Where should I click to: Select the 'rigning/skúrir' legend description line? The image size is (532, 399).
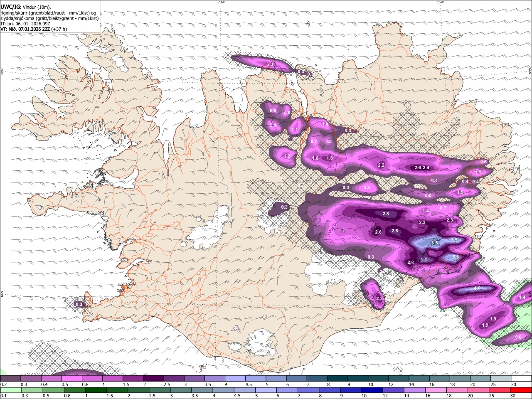pos(49,12)
